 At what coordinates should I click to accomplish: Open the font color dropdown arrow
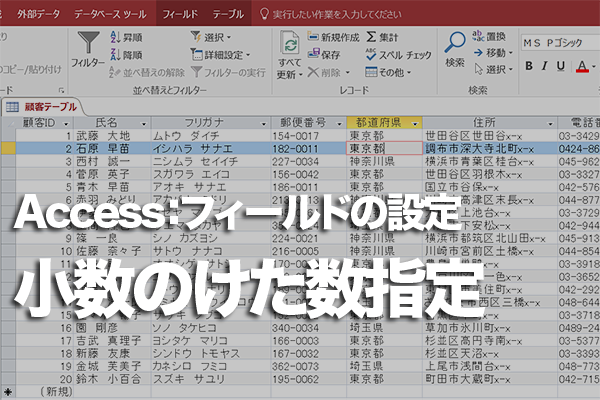coord(593,66)
